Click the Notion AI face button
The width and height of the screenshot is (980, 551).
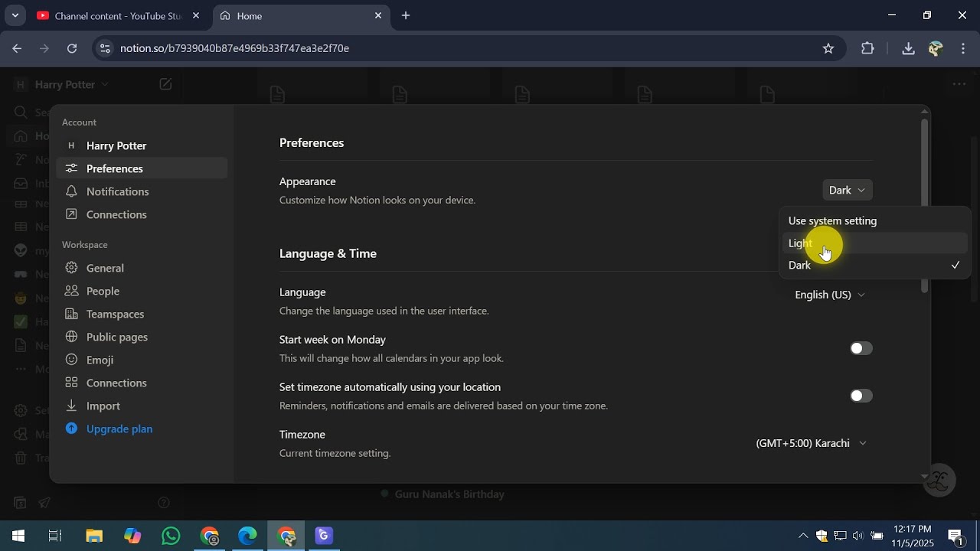(939, 481)
